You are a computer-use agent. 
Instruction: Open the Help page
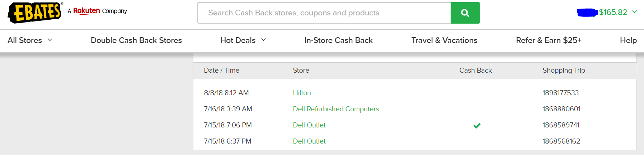[628, 40]
